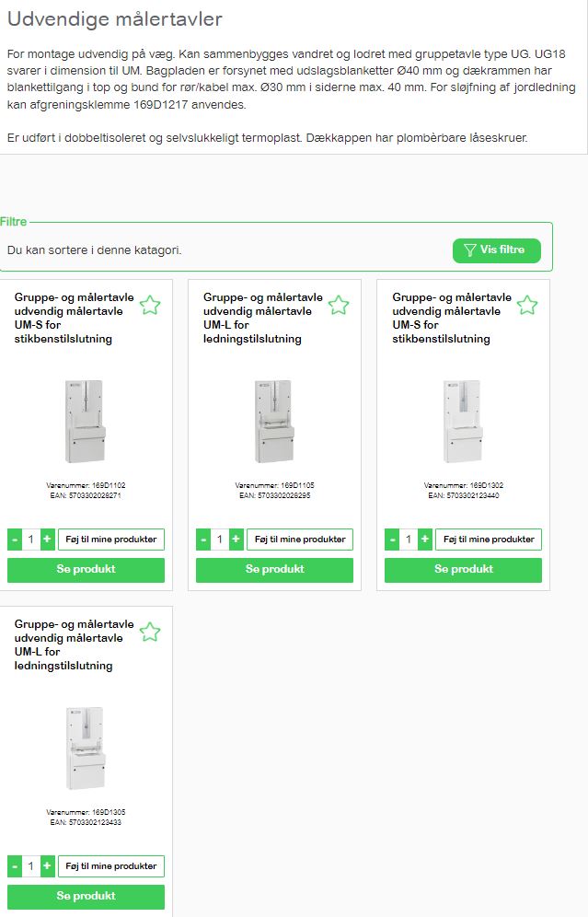This screenshot has height=917, width=588.
Task: Open UM-S stikbenstilslutning title on 169D1302 card
Action: [451, 319]
